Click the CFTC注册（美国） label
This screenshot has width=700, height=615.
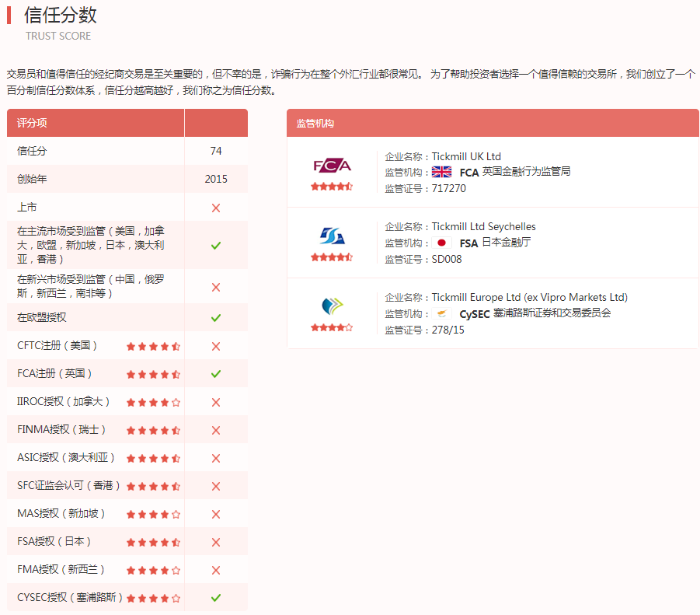pyautogui.click(x=57, y=346)
